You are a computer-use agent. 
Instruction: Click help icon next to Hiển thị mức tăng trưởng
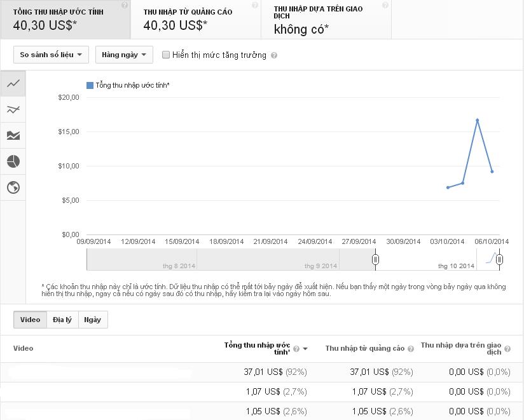(x=274, y=55)
